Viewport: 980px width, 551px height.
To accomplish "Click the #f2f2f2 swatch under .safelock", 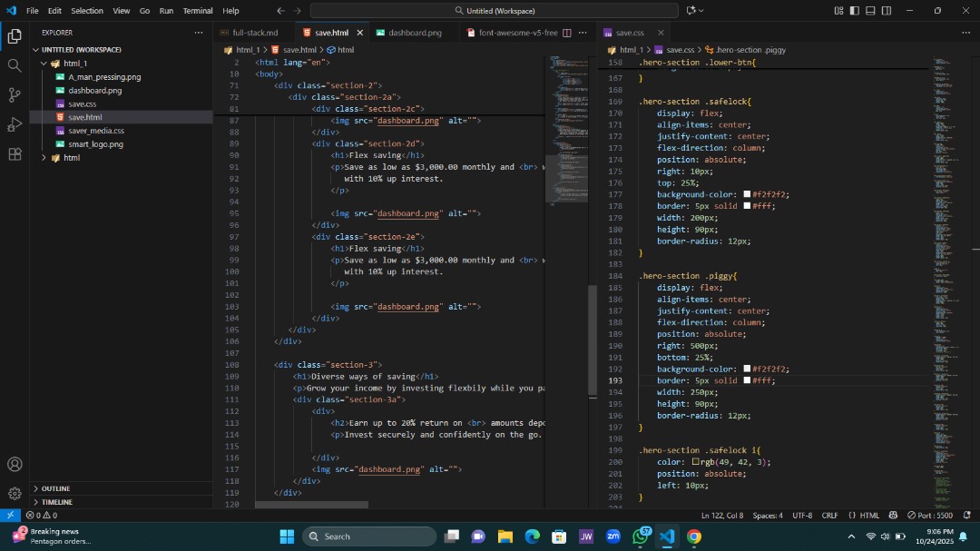I will (747, 194).
